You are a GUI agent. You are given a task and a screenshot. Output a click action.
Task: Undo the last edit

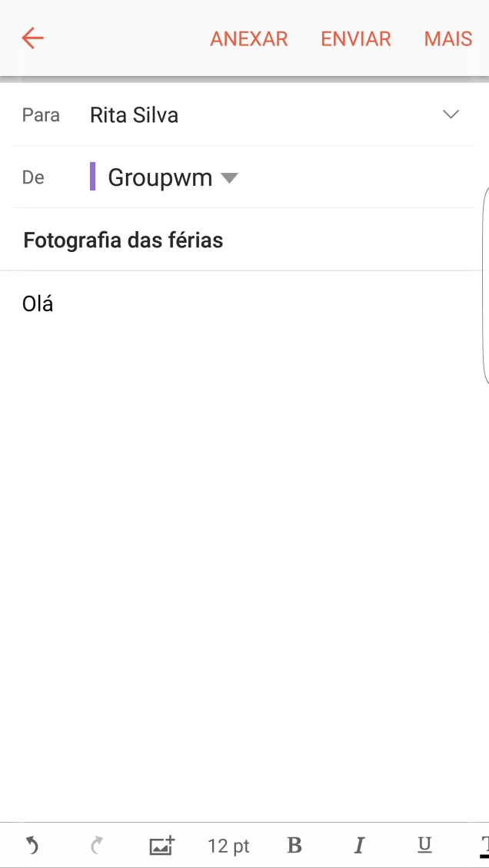(31, 845)
